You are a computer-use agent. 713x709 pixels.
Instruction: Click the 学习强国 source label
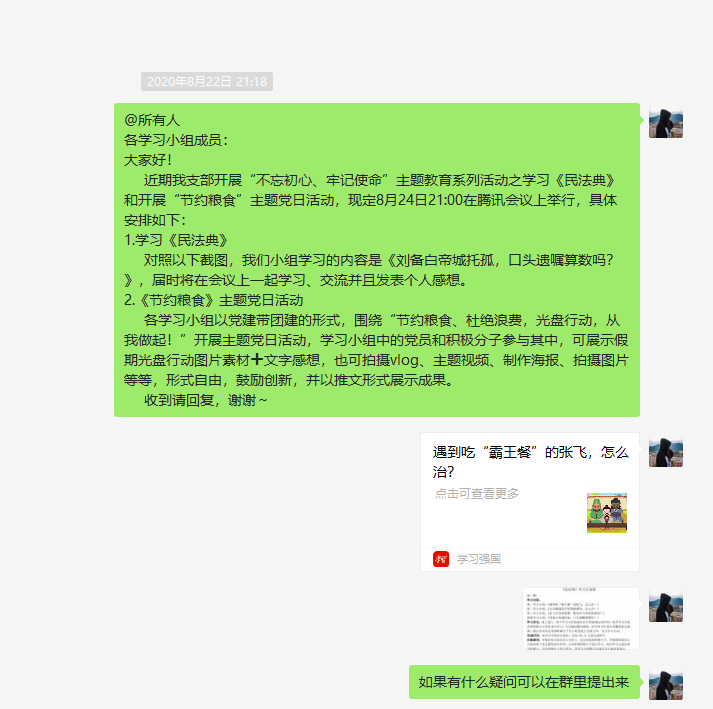pos(478,559)
